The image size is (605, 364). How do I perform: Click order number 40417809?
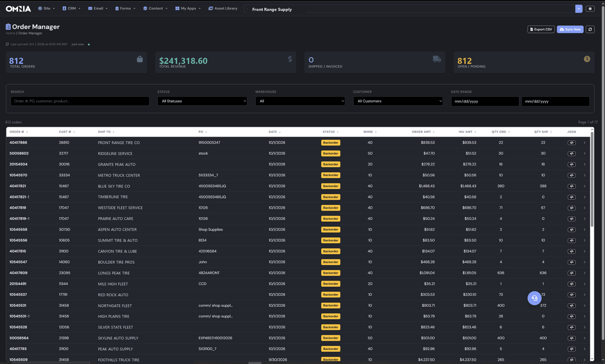(18, 273)
